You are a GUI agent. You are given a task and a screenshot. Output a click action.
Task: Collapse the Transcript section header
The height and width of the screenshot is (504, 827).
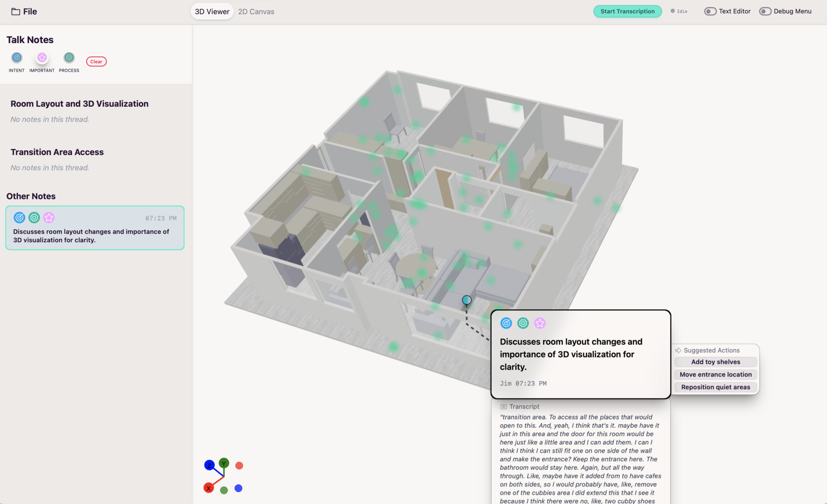(524, 406)
